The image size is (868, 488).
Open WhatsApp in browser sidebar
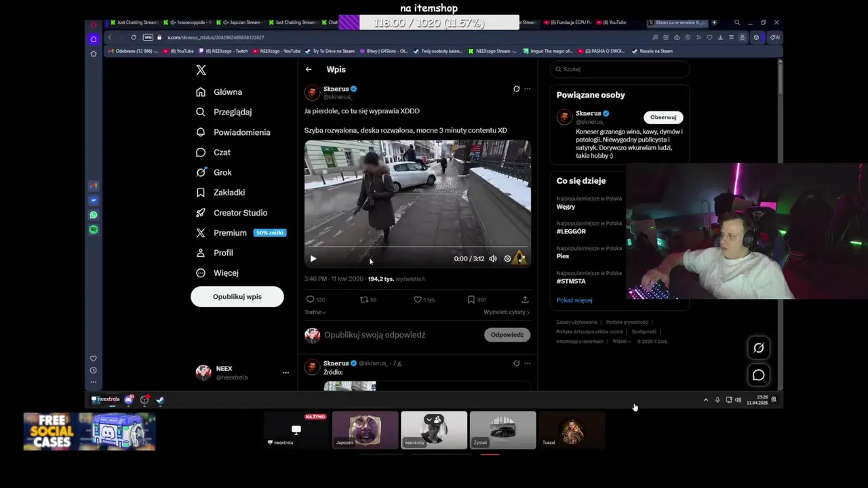[94, 215]
